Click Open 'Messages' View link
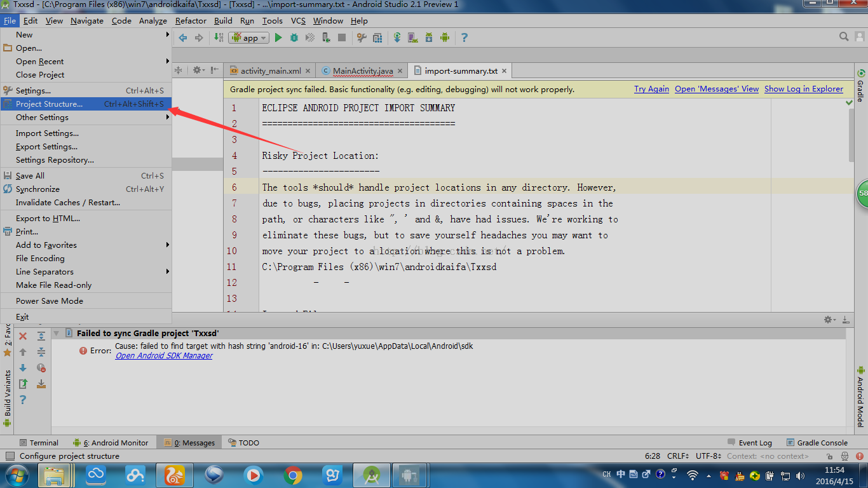The width and height of the screenshot is (868, 488). [717, 89]
